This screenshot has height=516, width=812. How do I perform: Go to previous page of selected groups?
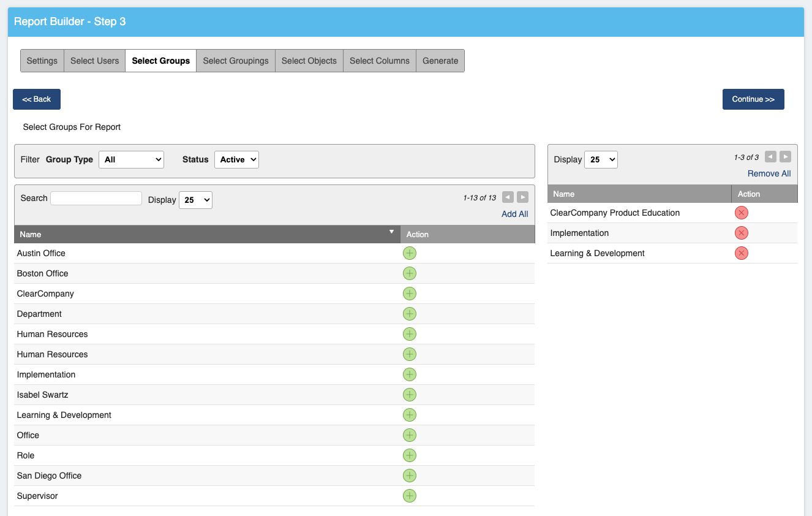(771, 156)
